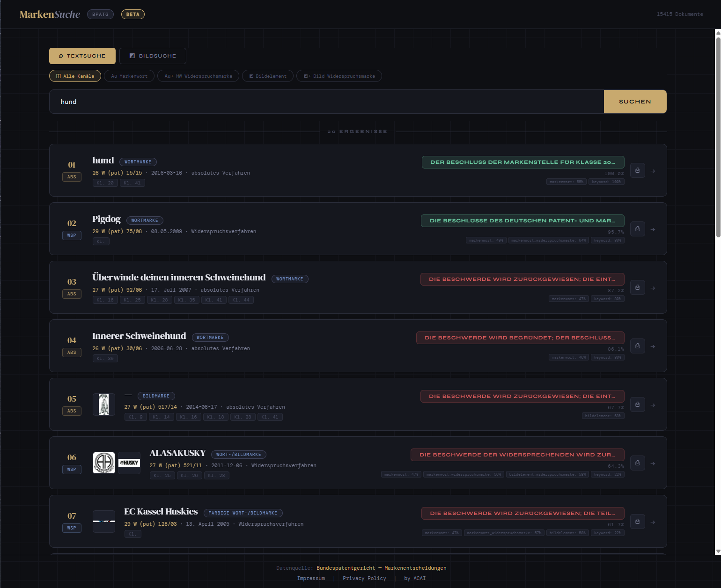Click the copy icon on result 05 (517/14)
Screen dimensions: 721x588
coord(638,404)
